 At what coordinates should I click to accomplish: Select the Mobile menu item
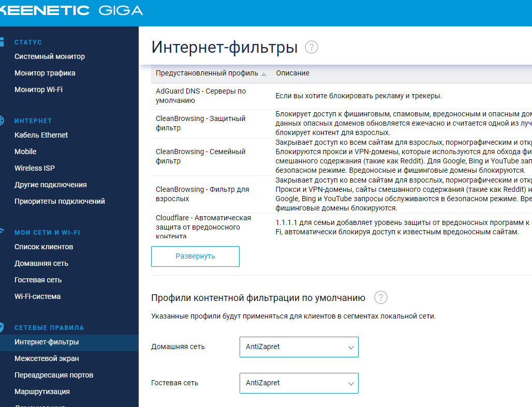(x=25, y=152)
